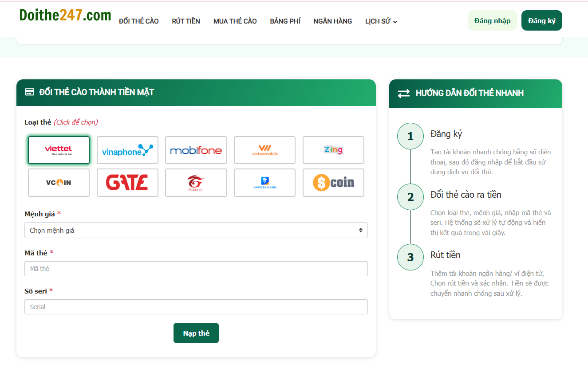Open Mua thẻ cào menu item

click(x=235, y=21)
